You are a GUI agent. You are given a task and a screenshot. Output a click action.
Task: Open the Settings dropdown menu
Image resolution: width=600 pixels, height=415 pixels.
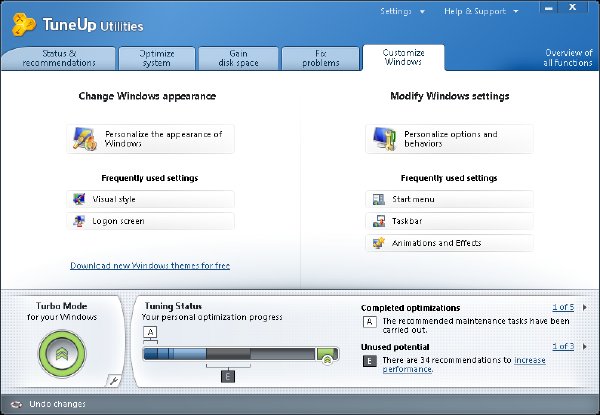point(402,11)
